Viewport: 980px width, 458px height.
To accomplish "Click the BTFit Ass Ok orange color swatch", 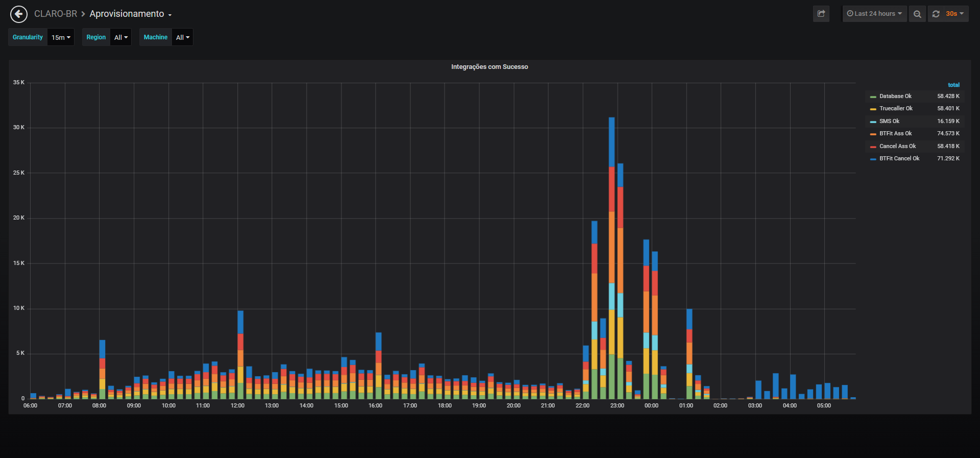I will [873, 134].
